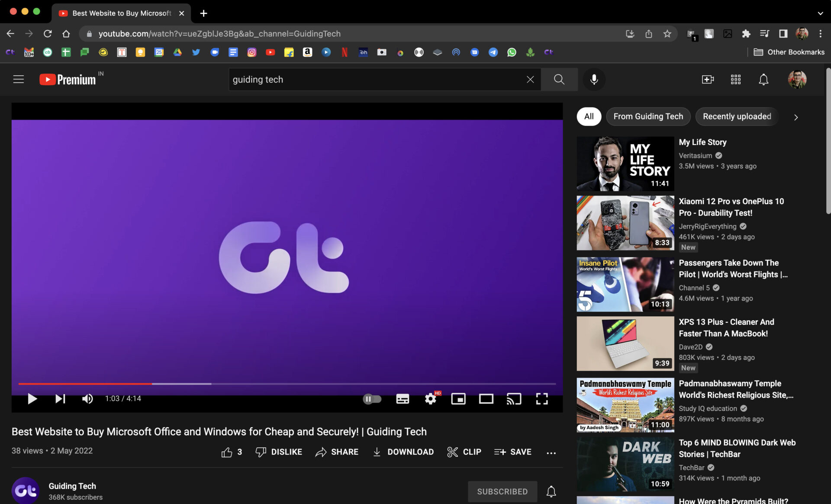
Task: Bookmark this tab star
Action: click(667, 34)
